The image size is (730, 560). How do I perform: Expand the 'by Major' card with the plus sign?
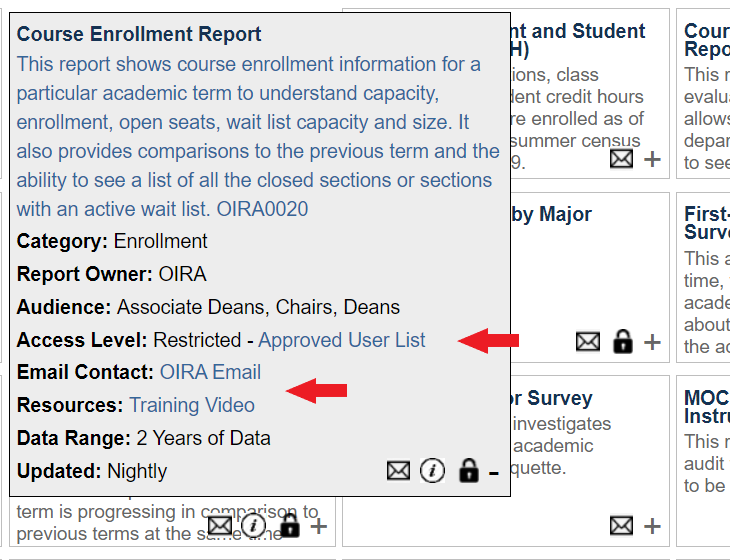click(652, 343)
